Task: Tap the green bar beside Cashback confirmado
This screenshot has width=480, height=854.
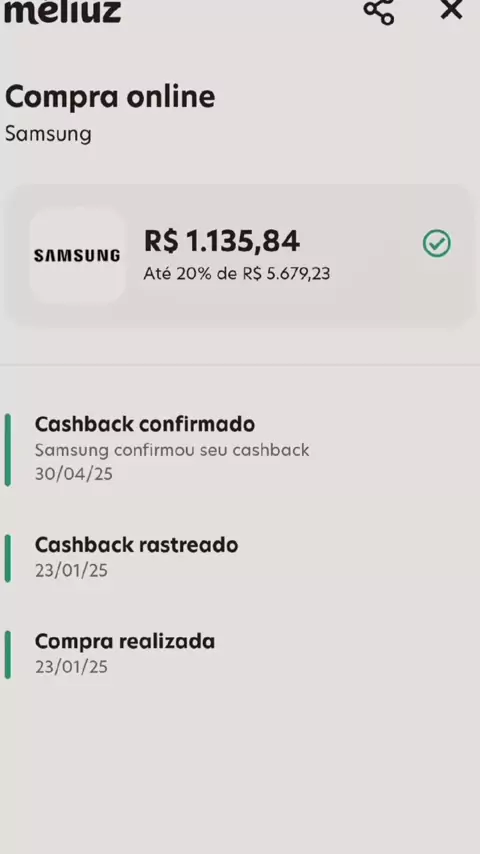Action: 8,449
